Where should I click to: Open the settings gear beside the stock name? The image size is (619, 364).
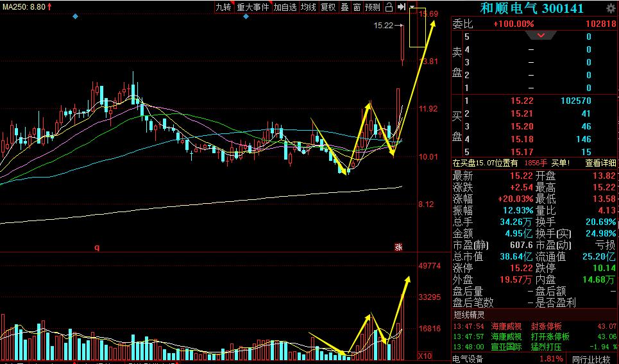pyautogui.click(x=610, y=8)
